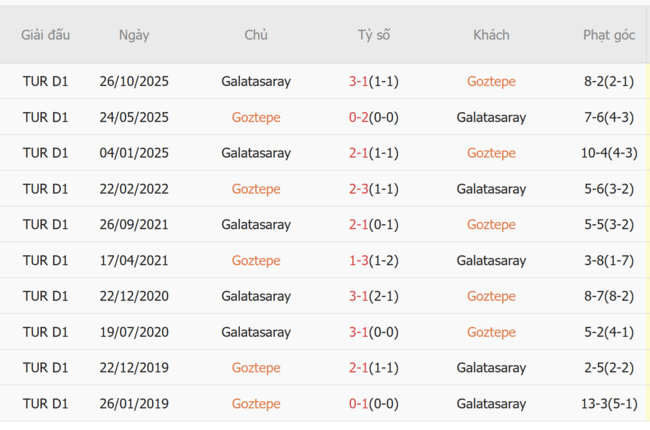
Task: Click the 0-1 score for 26/01/2019
Action: tap(359, 404)
